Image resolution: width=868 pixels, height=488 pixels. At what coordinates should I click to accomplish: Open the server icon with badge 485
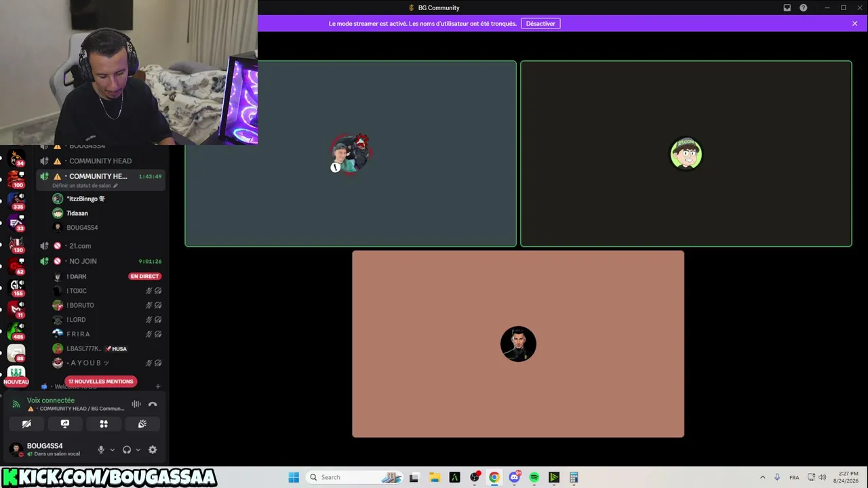[16, 332]
